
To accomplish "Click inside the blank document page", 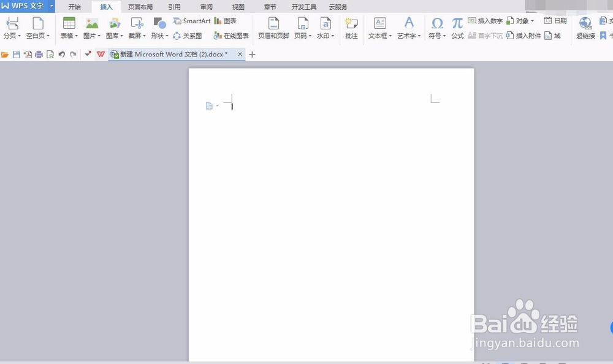I will pos(331,214).
